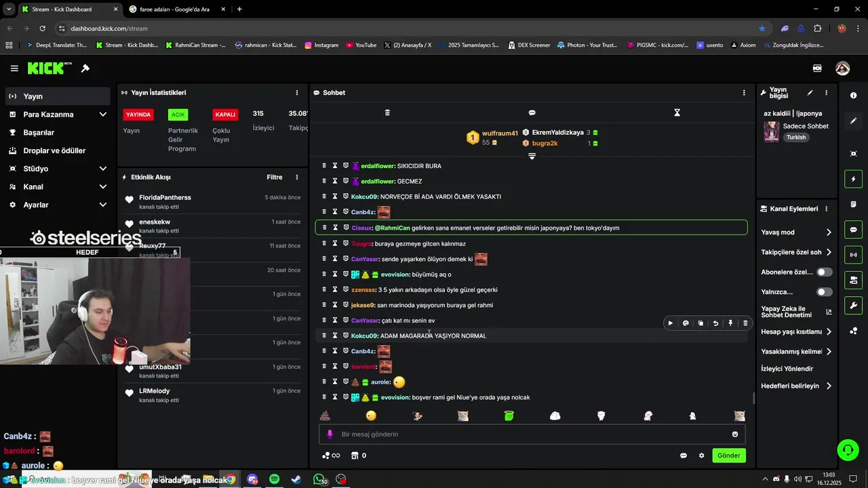Toggle the broadcast signal icon in right sidebar

[x=853, y=255]
